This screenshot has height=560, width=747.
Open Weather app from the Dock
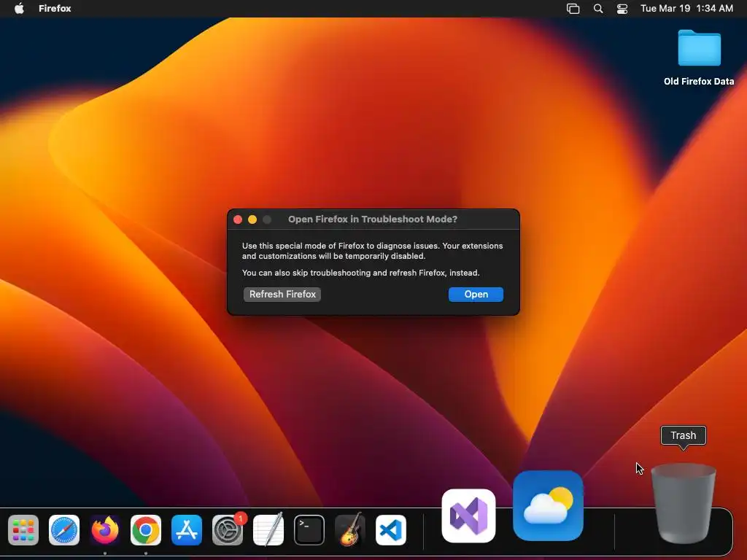(x=549, y=506)
